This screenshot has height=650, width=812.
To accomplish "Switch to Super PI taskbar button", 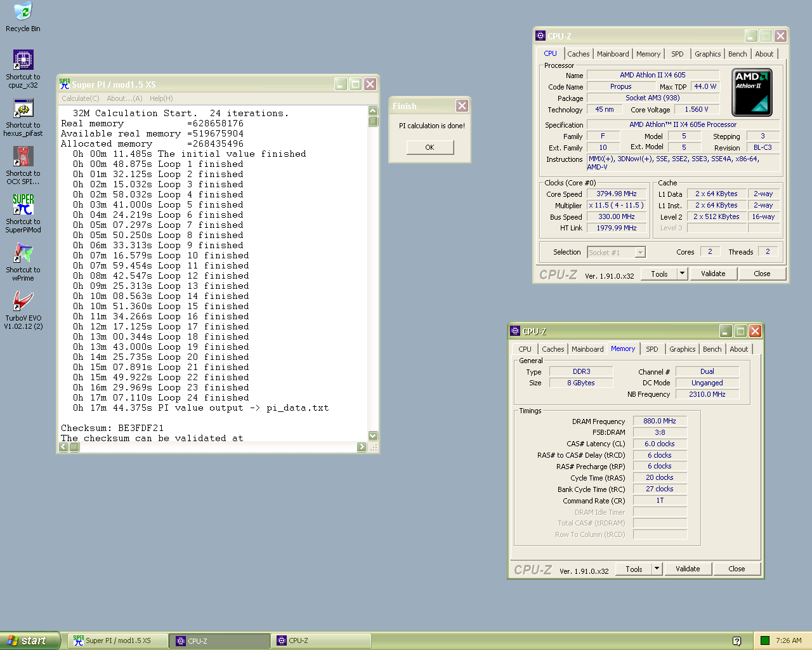I will pos(117,640).
